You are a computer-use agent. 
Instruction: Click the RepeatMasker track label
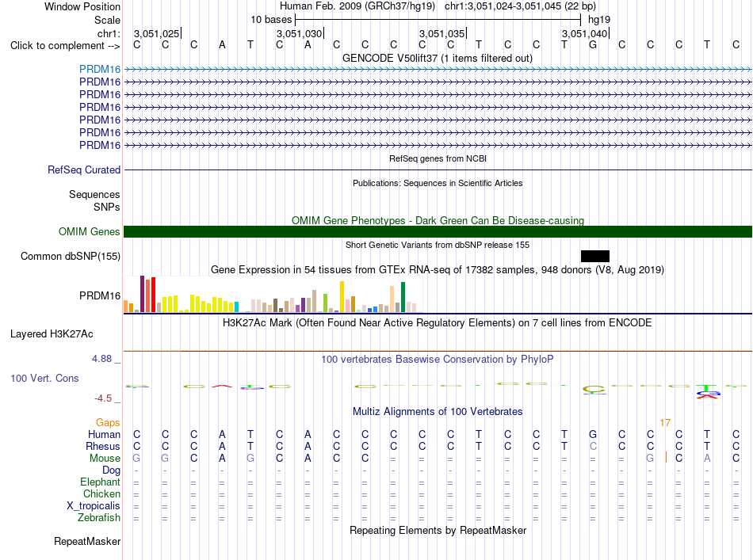click(x=87, y=541)
